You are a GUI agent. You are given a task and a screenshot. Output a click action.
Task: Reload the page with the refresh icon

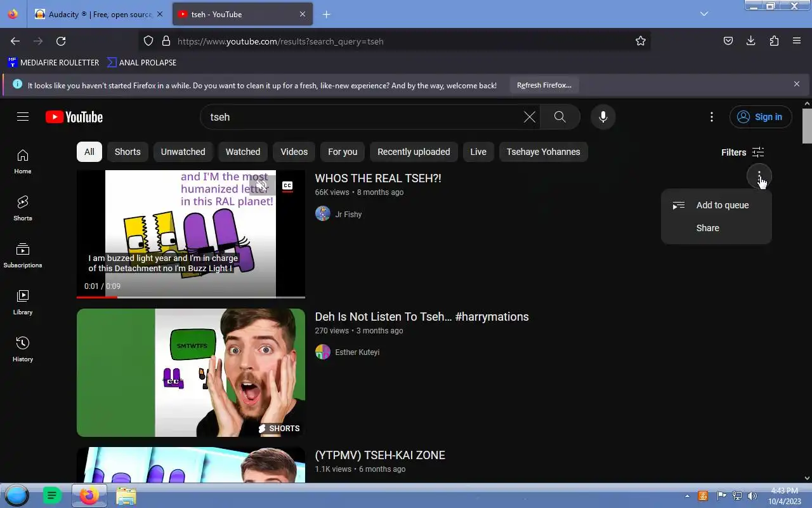61,41
